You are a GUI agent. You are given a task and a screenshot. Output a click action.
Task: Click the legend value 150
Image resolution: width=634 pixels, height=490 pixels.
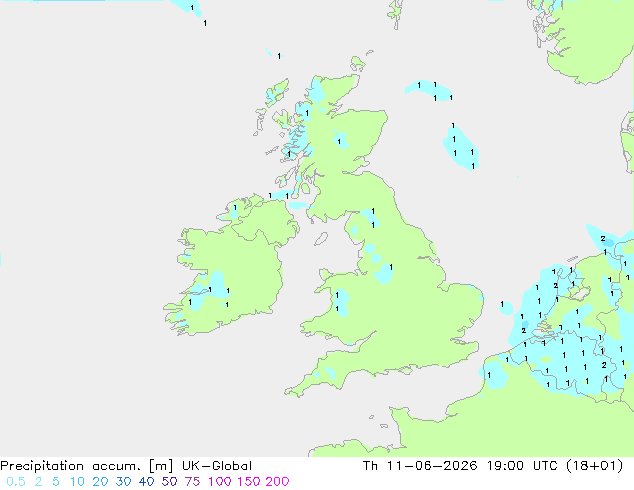point(249,482)
